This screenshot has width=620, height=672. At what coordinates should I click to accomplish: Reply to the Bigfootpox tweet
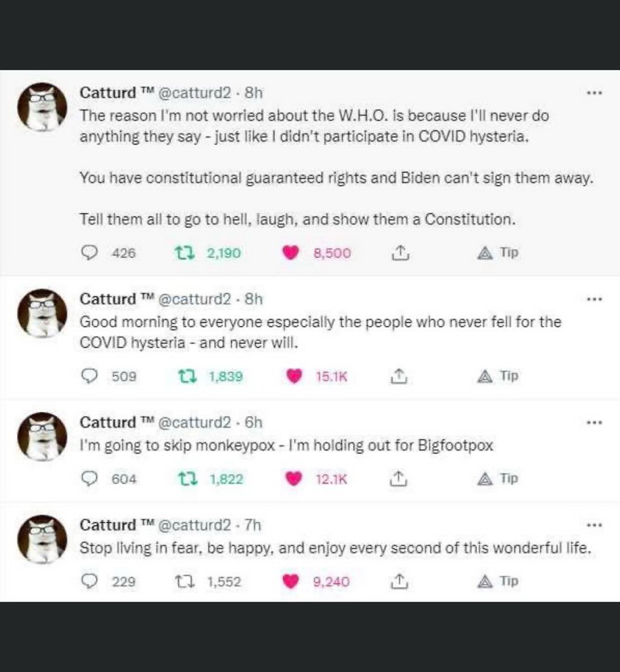(89, 479)
